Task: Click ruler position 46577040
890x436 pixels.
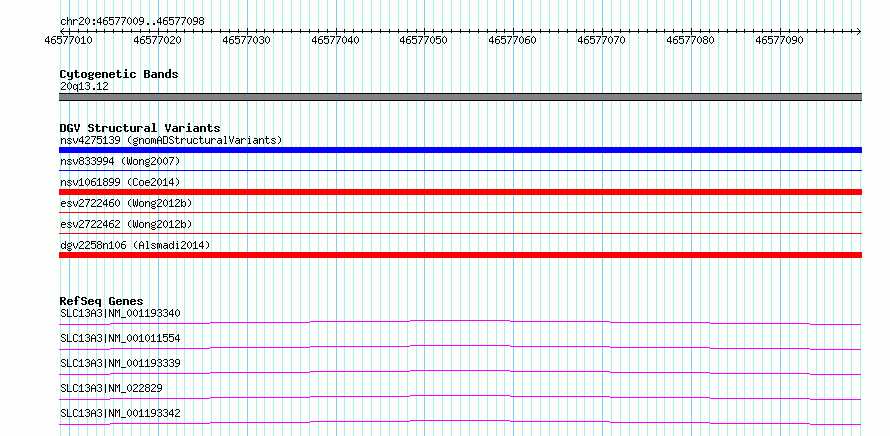Action: coord(335,40)
